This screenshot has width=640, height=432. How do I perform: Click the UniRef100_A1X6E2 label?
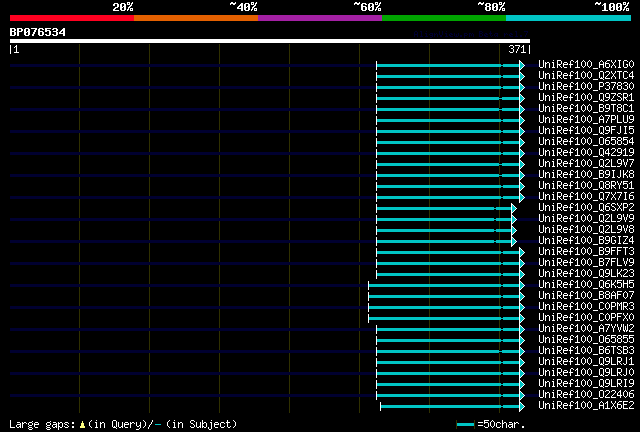586,406
